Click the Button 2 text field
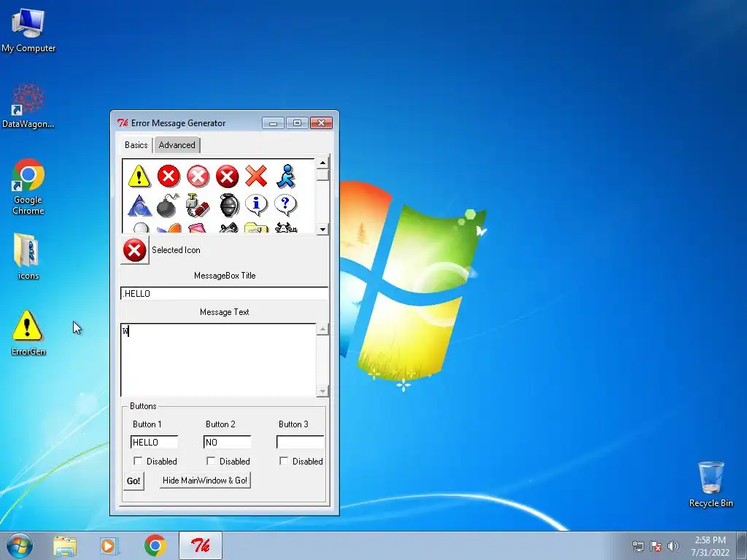Screen dimensions: 747x560 pyautogui.click(x=227, y=442)
